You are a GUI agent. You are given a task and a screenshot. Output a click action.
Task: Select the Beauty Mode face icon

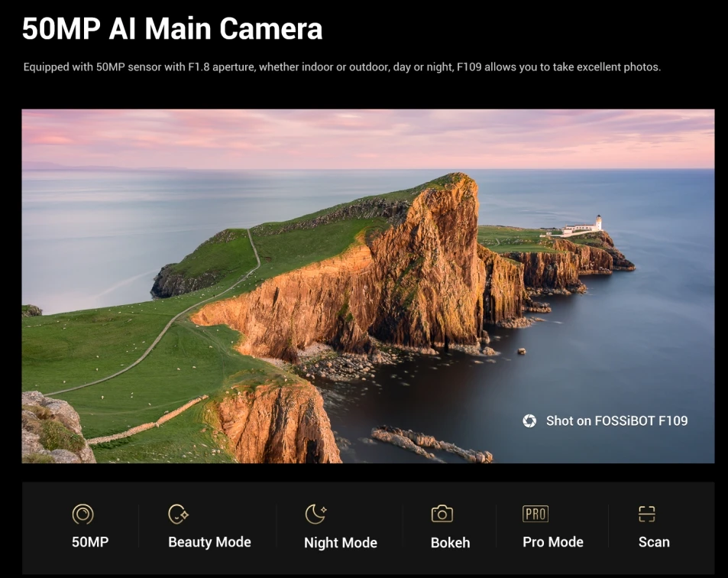(x=178, y=514)
